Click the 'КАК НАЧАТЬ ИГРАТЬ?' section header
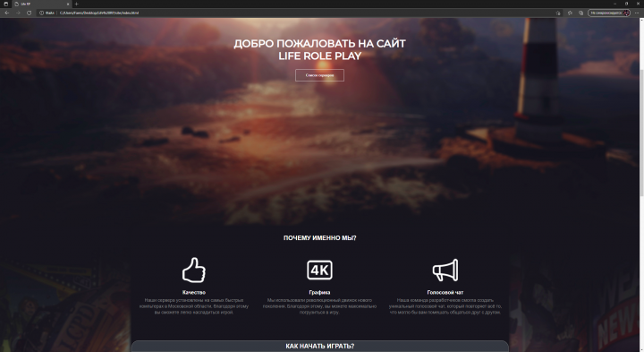 [x=320, y=347]
